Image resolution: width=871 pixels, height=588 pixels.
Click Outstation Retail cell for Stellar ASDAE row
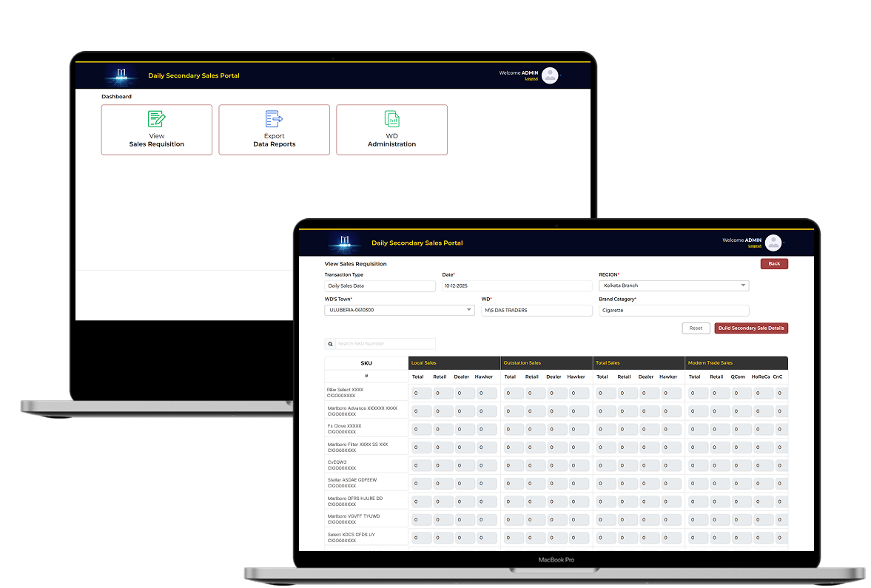point(536,484)
